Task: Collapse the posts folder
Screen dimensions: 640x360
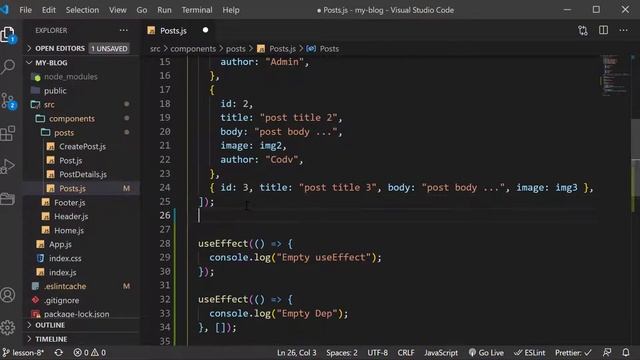Action: coord(82,133)
